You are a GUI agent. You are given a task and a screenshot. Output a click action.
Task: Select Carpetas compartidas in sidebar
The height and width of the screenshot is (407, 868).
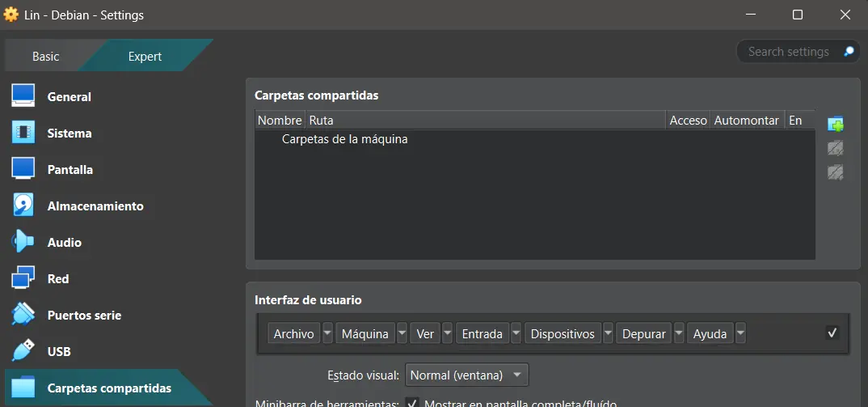(108, 388)
